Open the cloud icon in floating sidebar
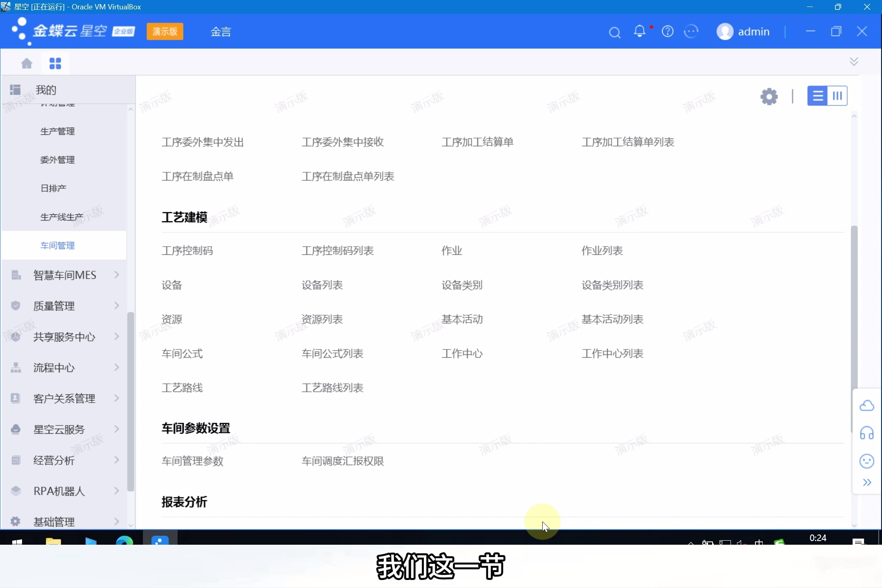Screen dimensions: 882x588 click(x=867, y=405)
